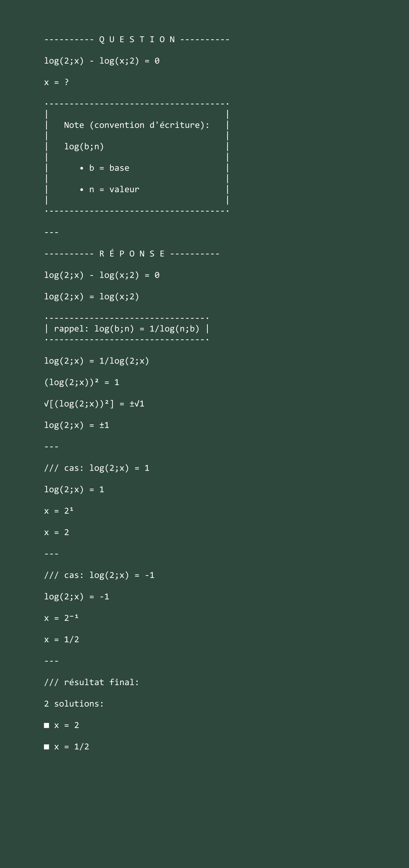Click the heading '/// cas: log(2;x) = 1'

pos(97,468)
